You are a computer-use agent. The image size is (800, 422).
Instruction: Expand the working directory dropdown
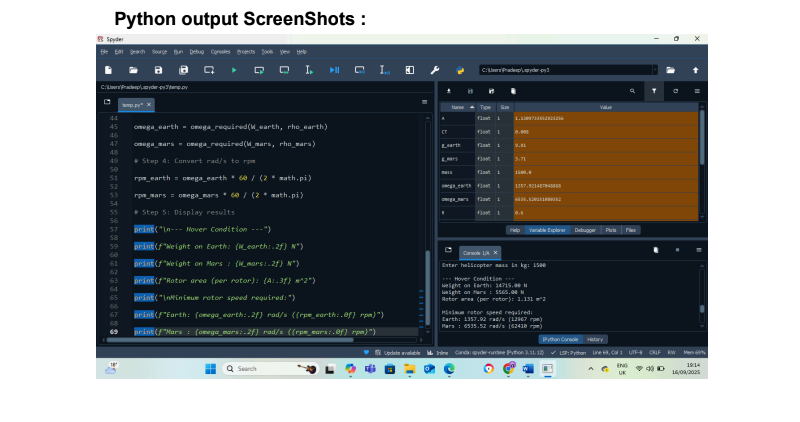[x=655, y=70]
